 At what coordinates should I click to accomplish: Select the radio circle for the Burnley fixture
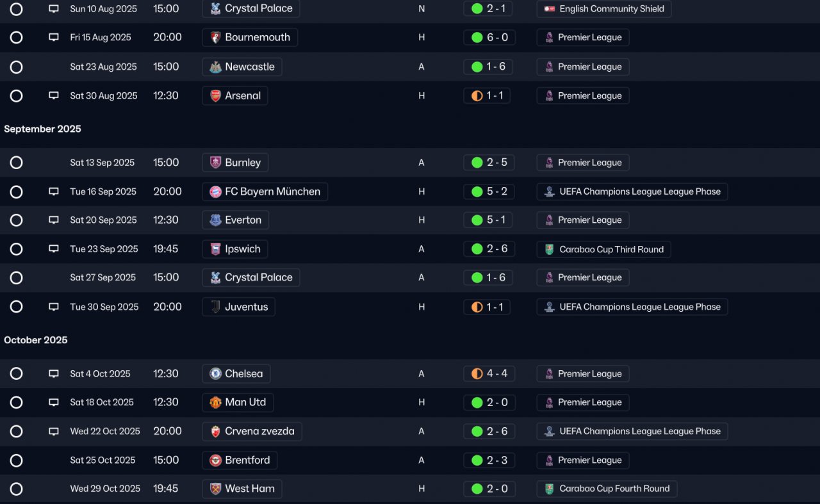(17, 163)
